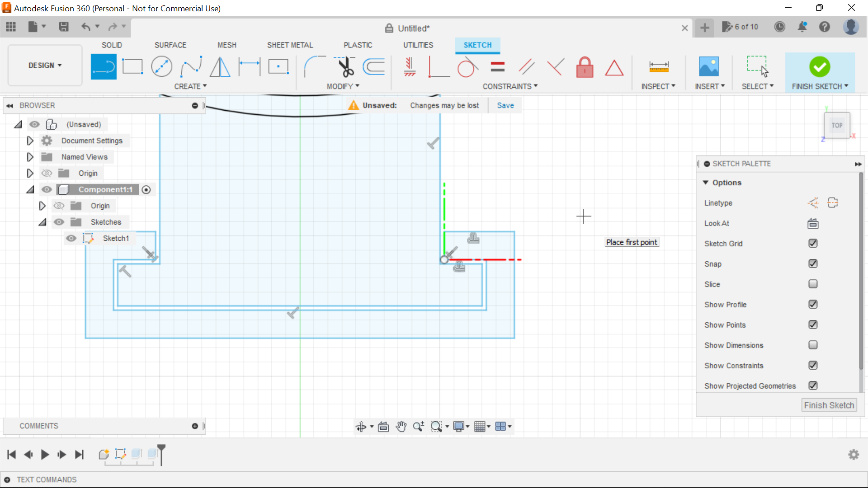Select the Fit Point Spline tool

click(191, 66)
